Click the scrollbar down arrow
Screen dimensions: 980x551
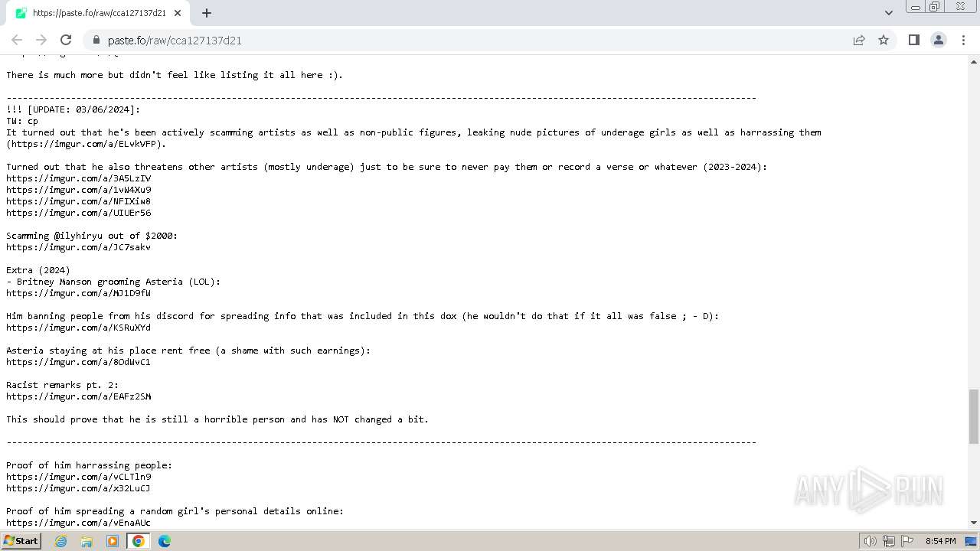[x=973, y=523]
